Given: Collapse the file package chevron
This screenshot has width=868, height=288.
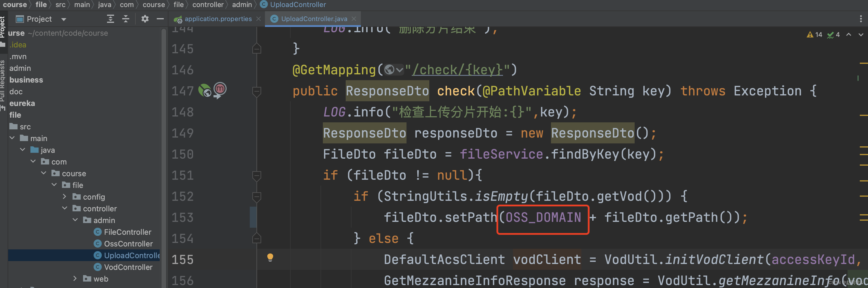Looking at the screenshot, I should point(54,185).
